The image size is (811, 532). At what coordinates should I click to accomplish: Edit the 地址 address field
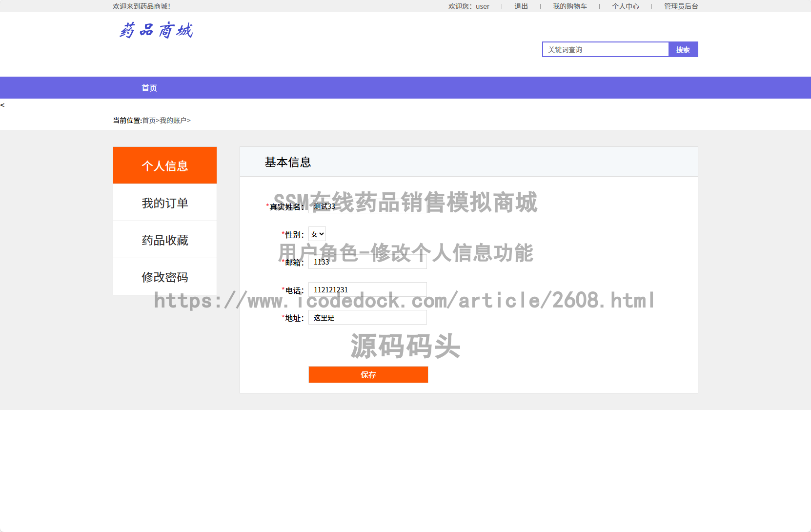(367, 317)
